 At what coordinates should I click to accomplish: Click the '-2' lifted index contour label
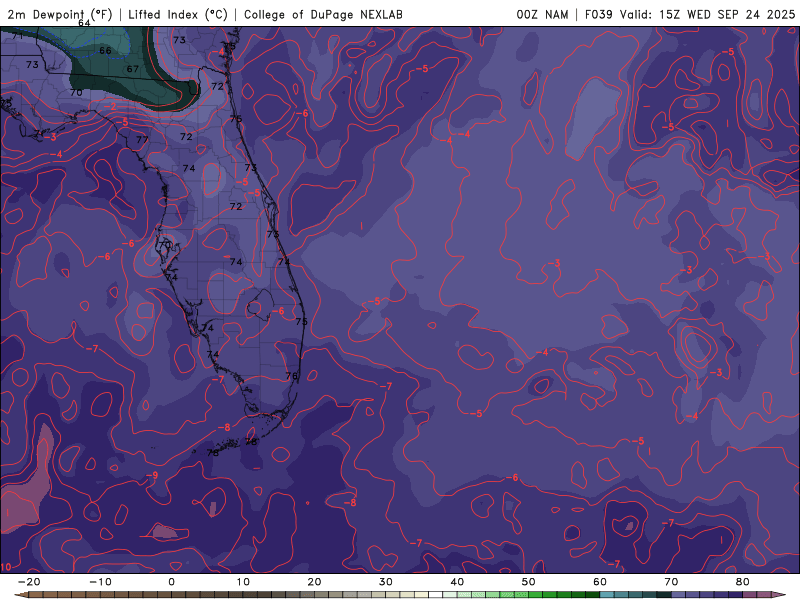(x=111, y=107)
